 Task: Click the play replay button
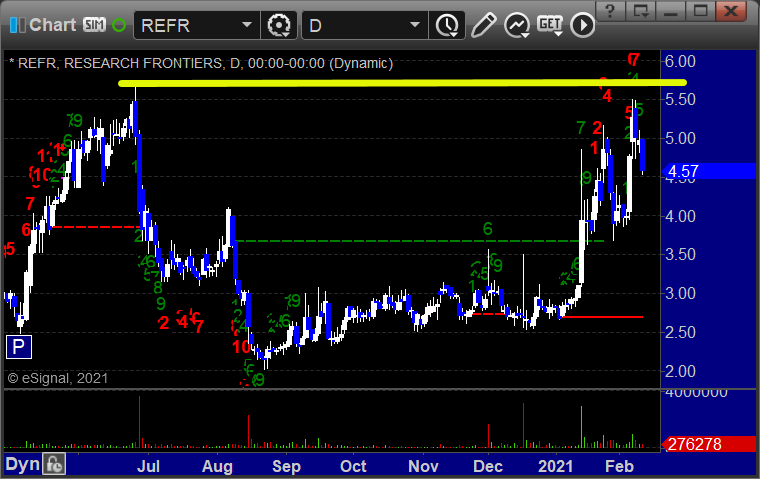point(582,25)
